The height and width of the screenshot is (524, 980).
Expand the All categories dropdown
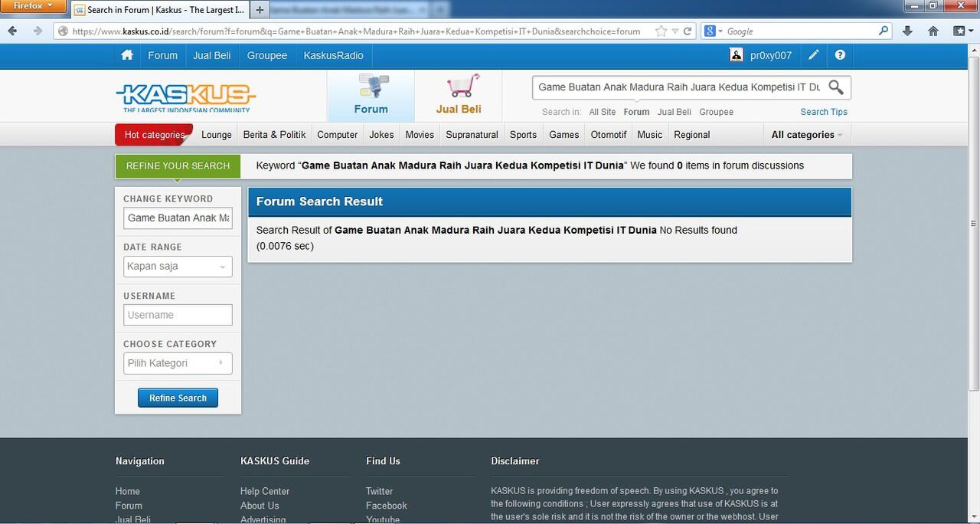(807, 135)
